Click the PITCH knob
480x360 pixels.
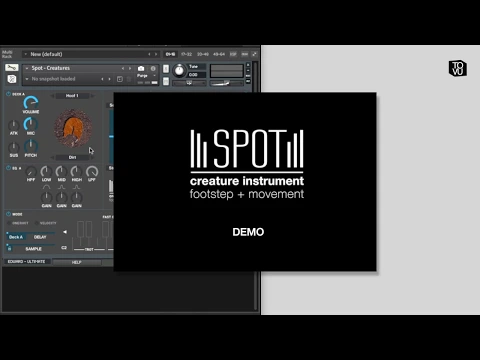31,146
